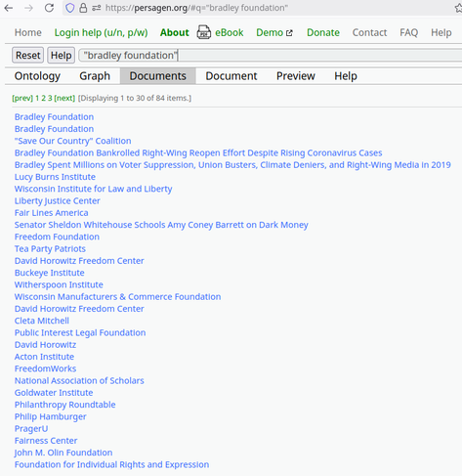The image size is (462, 476).
Task: Open Lucy Burns Institute document
Action: coord(55,177)
